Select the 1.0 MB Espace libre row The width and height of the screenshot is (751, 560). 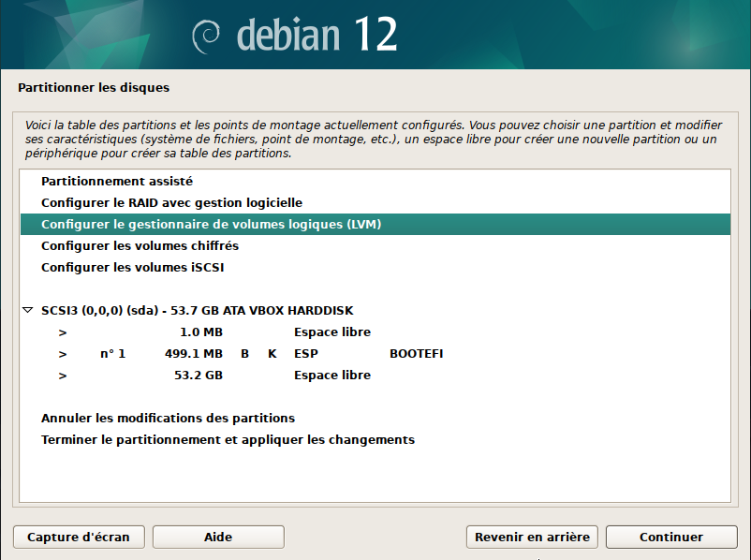click(x=375, y=332)
